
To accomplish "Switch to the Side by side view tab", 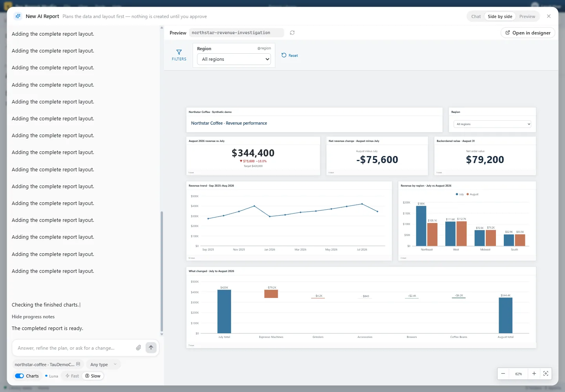I will coord(500,16).
